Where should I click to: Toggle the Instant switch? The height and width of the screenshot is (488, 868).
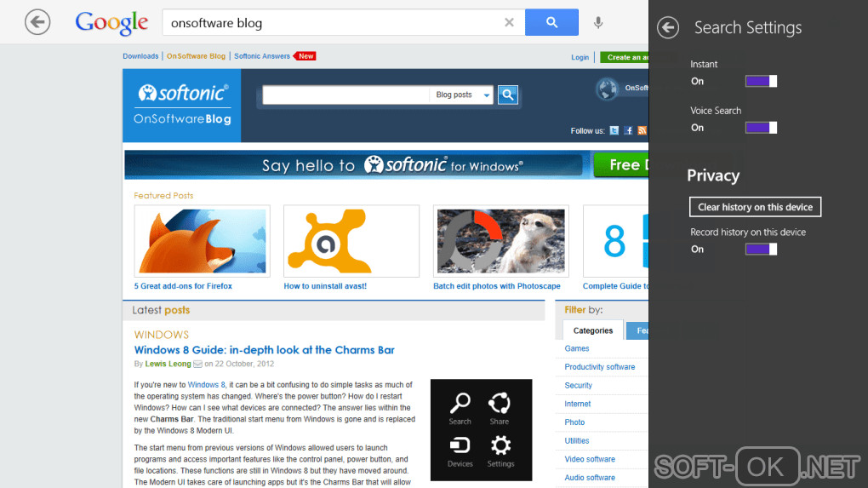(761, 82)
